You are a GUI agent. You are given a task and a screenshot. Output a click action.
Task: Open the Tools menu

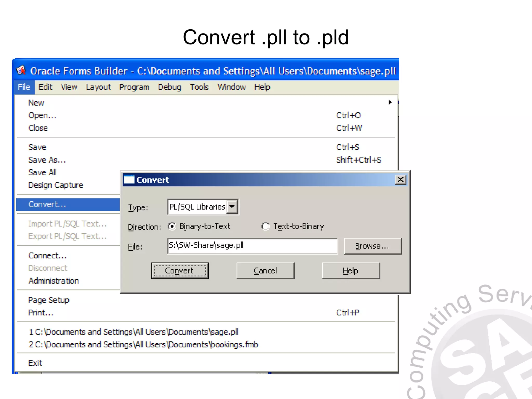199,87
